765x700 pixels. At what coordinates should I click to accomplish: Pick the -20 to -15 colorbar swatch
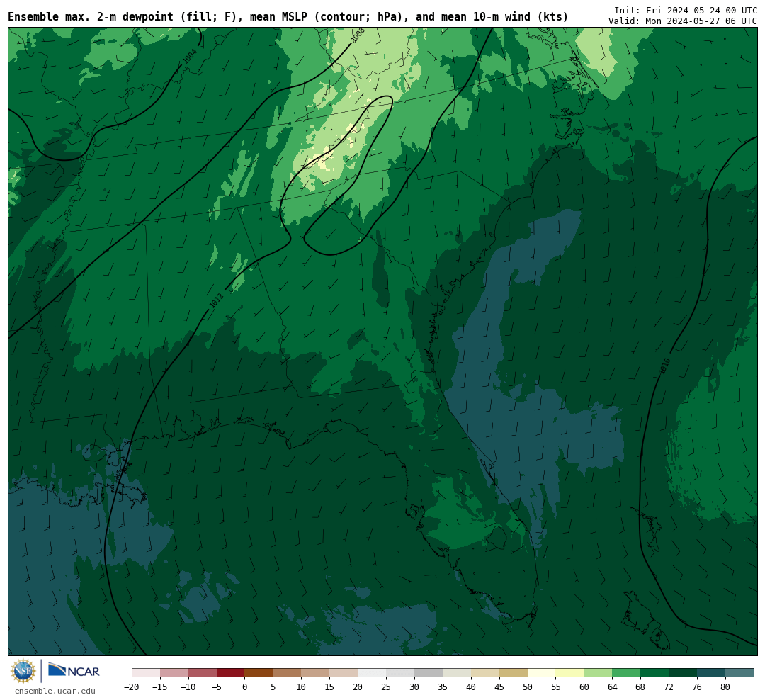[146, 673]
